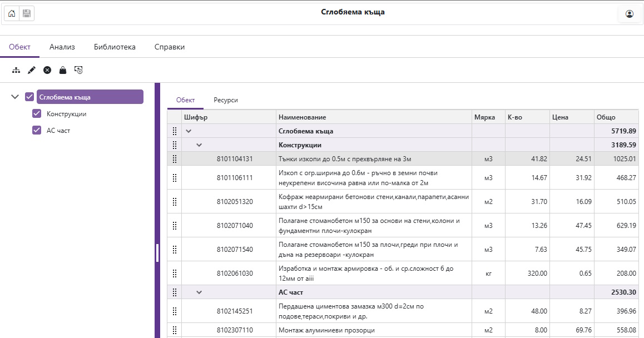
Task: Collapse the АС част group row in table
Action: click(x=199, y=292)
